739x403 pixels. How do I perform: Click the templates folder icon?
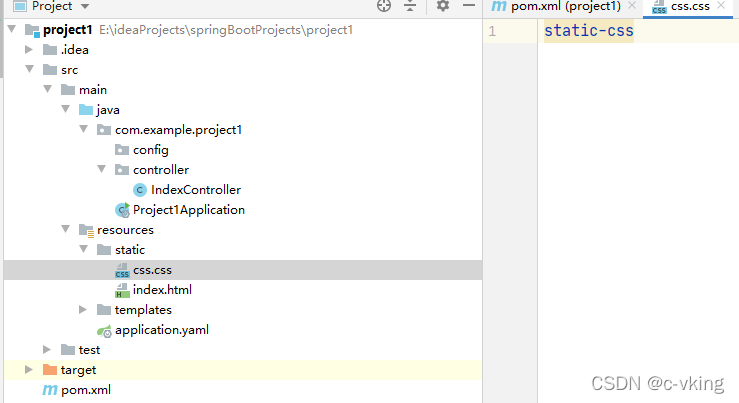tap(104, 310)
